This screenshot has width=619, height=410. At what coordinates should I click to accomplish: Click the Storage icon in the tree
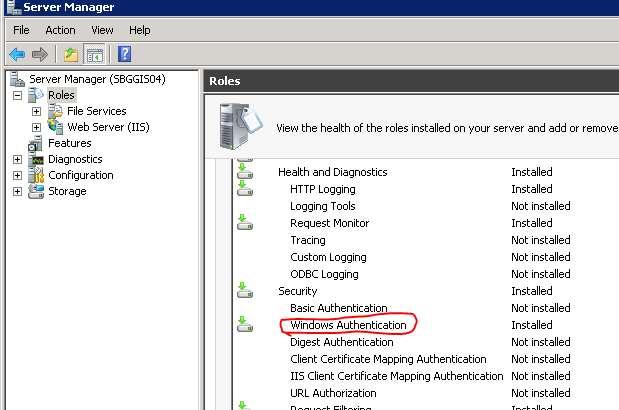click(x=36, y=191)
